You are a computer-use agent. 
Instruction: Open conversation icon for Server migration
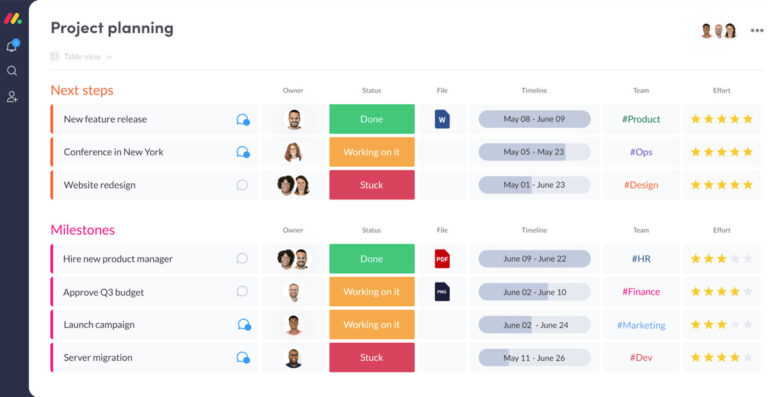(x=243, y=358)
